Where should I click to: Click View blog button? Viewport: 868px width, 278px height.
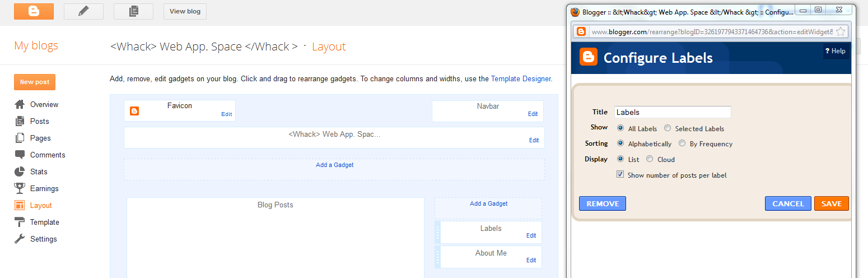click(185, 11)
